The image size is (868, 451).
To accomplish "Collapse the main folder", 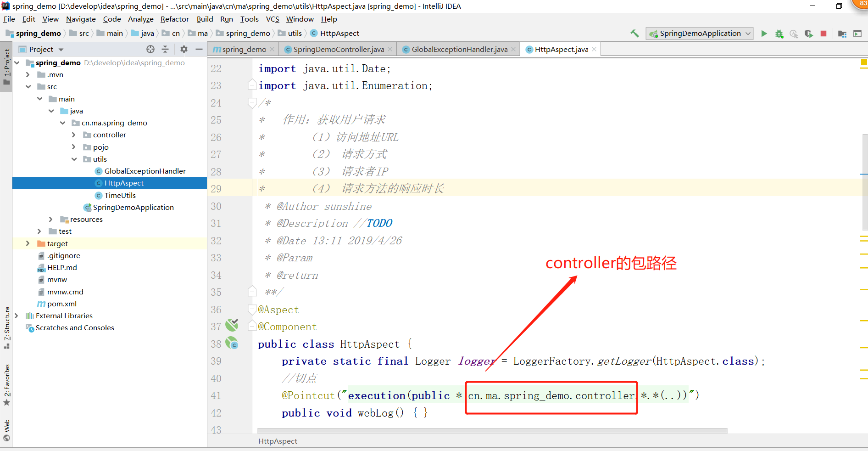I will coord(39,99).
